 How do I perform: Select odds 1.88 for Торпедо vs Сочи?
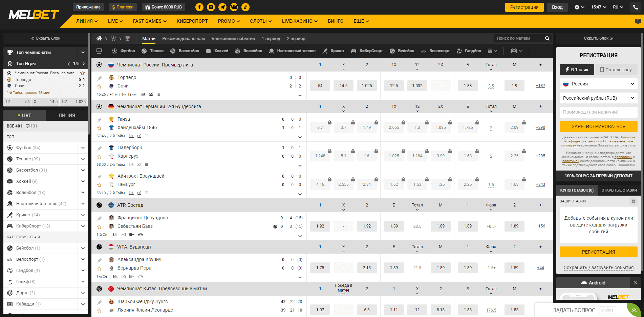pos(468,86)
